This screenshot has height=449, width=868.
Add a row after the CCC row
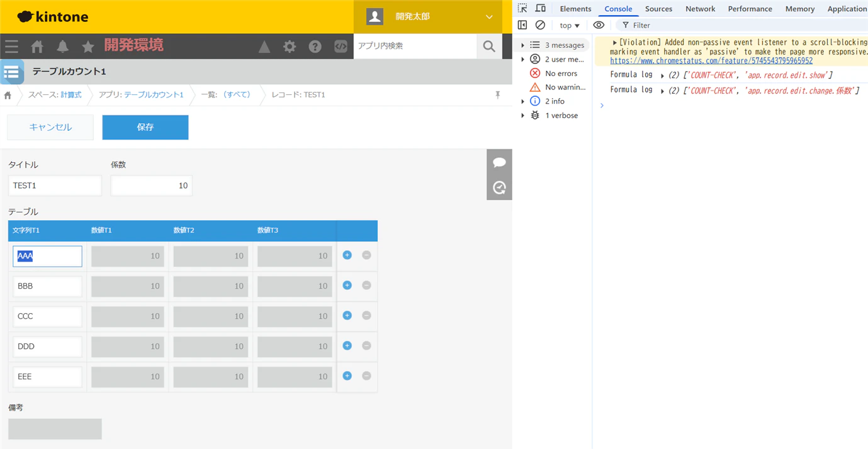pos(347,316)
